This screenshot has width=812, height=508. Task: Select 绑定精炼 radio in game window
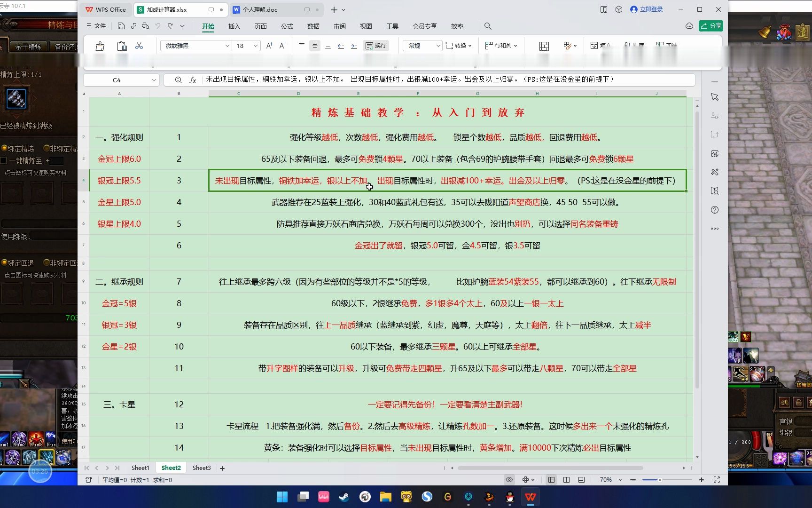point(4,148)
